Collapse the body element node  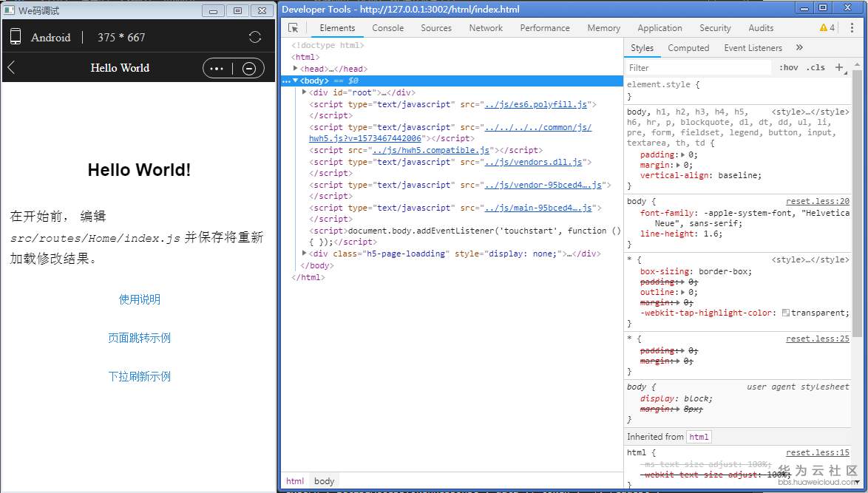[296, 81]
